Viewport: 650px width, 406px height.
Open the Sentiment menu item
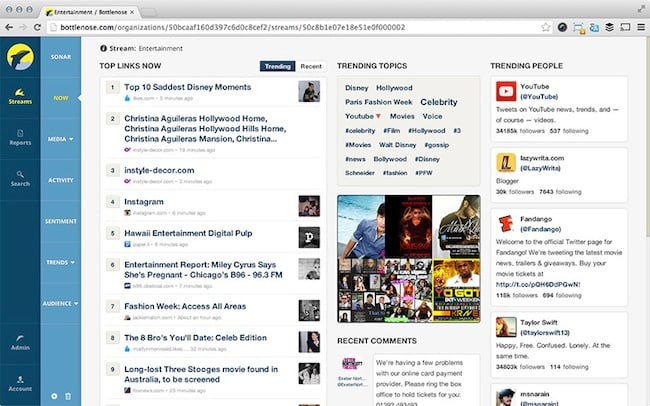click(61, 221)
